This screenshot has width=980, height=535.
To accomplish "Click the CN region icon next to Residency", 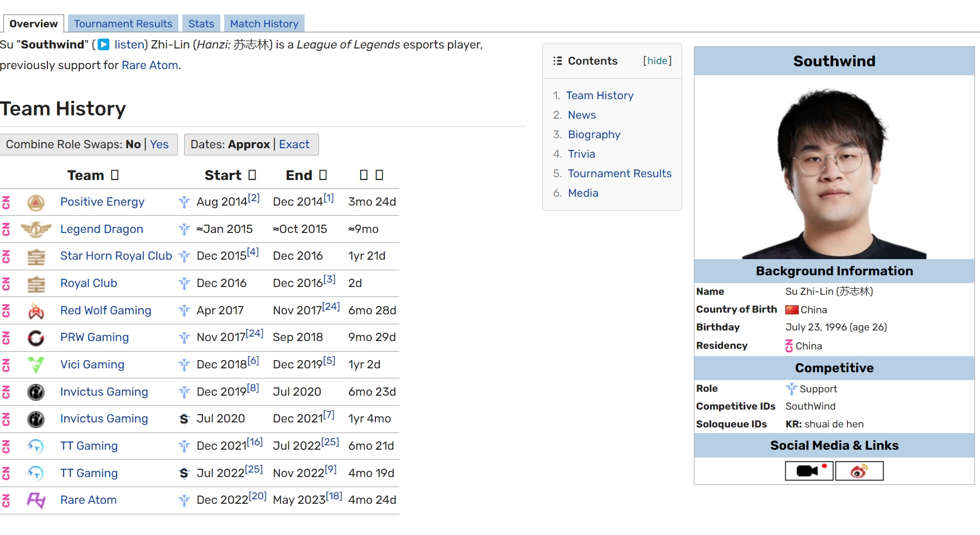I will coord(789,346).
